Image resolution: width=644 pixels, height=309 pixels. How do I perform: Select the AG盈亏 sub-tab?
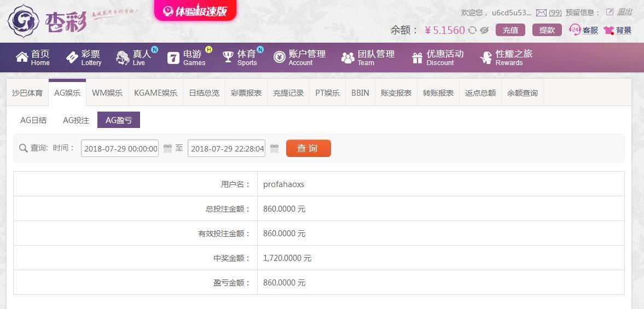tap(119, 120)
